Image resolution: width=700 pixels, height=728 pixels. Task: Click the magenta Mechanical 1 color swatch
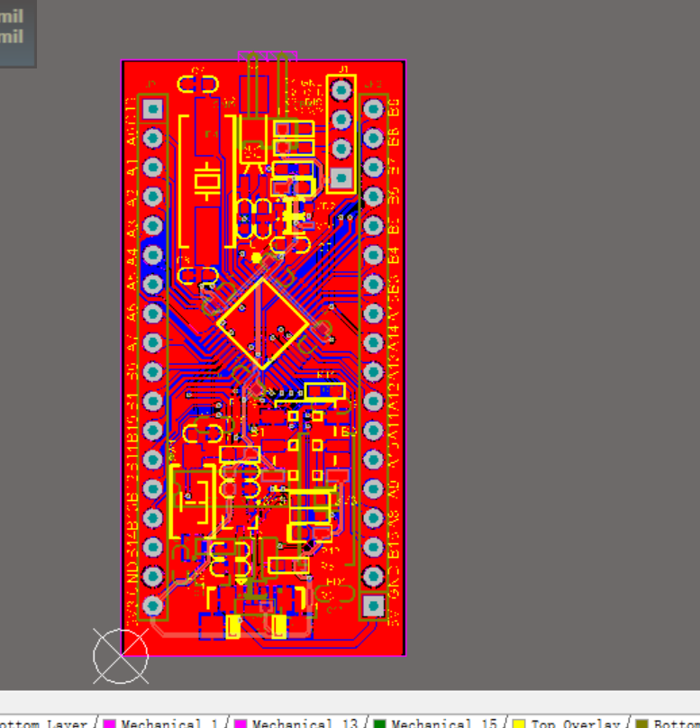pyautogui.click(x=109, y=723)
